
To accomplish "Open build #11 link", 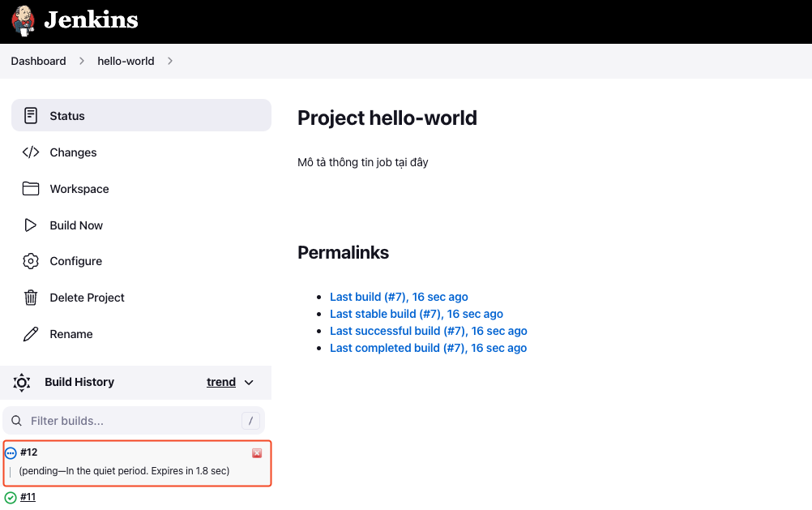I will (x=28, y=497).
